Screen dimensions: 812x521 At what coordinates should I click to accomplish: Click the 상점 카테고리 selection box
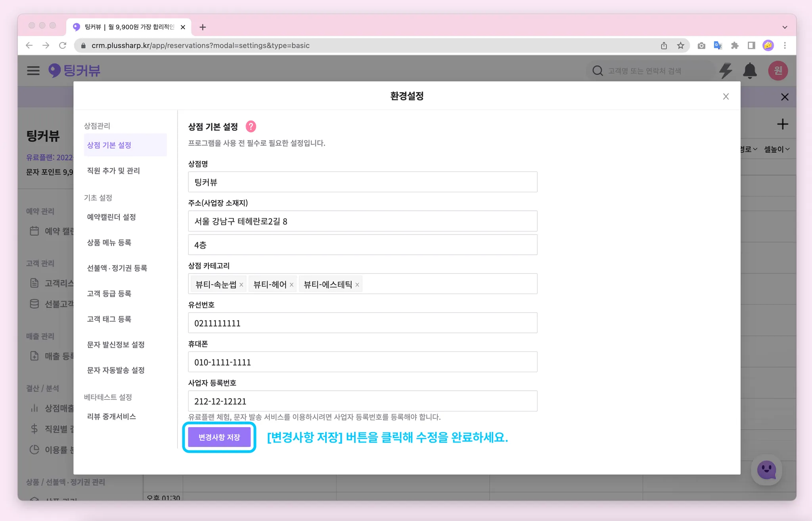point(448,284)
